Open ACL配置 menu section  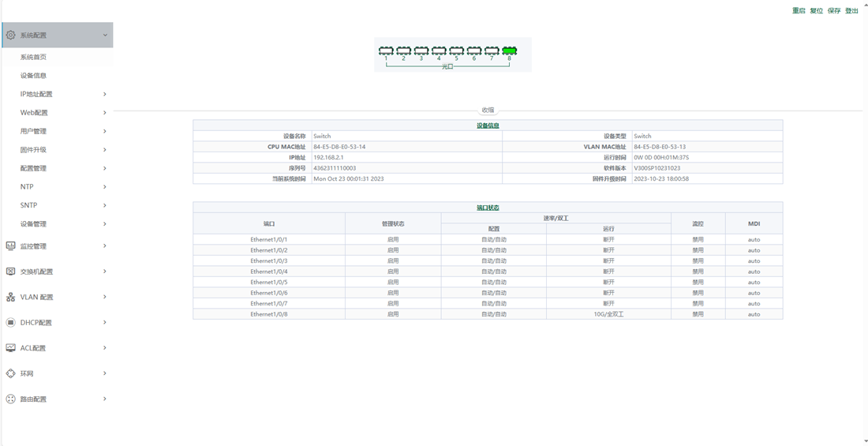click(x=57, y=348)
